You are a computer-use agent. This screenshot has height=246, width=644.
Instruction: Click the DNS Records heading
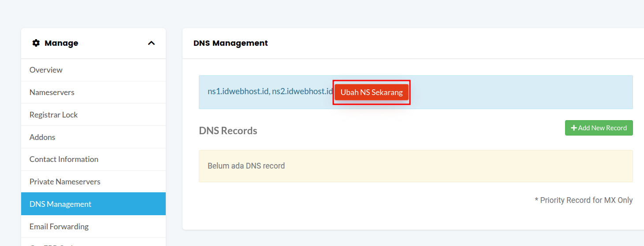[228, 131]
